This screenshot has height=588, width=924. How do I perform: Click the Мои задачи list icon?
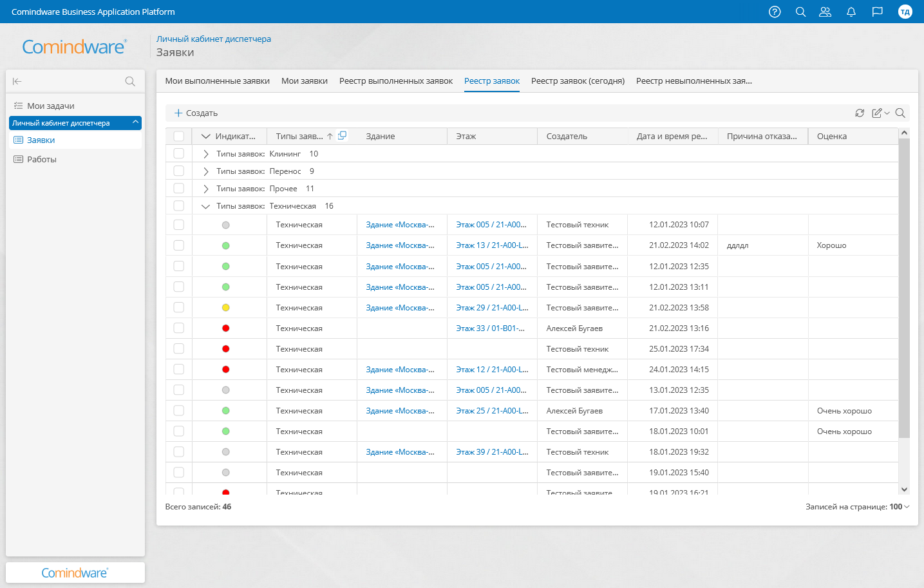(x=18, y=106)
